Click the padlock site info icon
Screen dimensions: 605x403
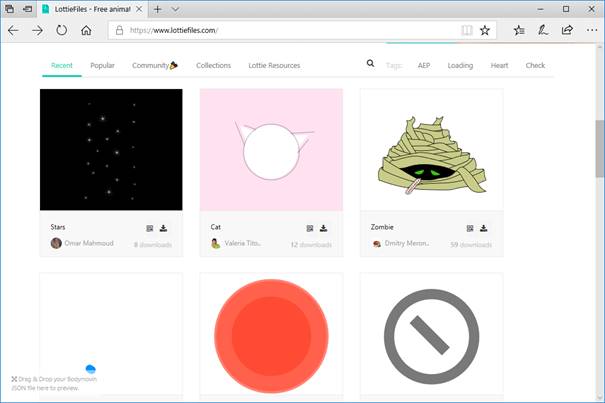[120, 30]
